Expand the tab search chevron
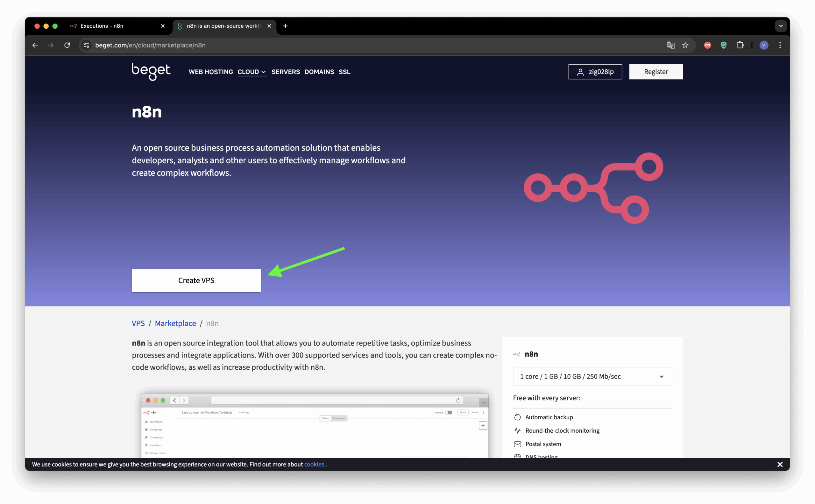This screenshot has width=815, height=504. pos(781,26)
